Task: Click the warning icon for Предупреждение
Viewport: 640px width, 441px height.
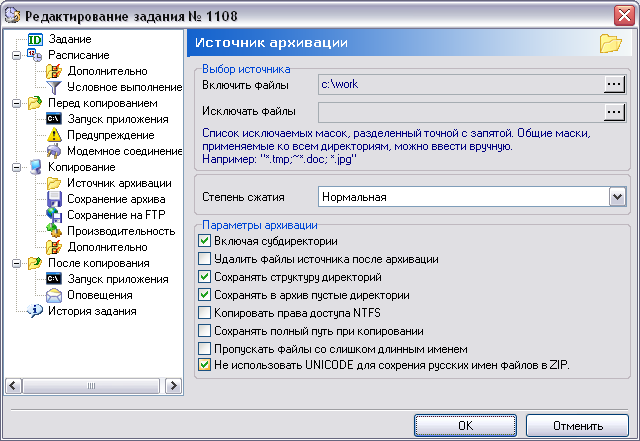Action: tap(54, 135)
